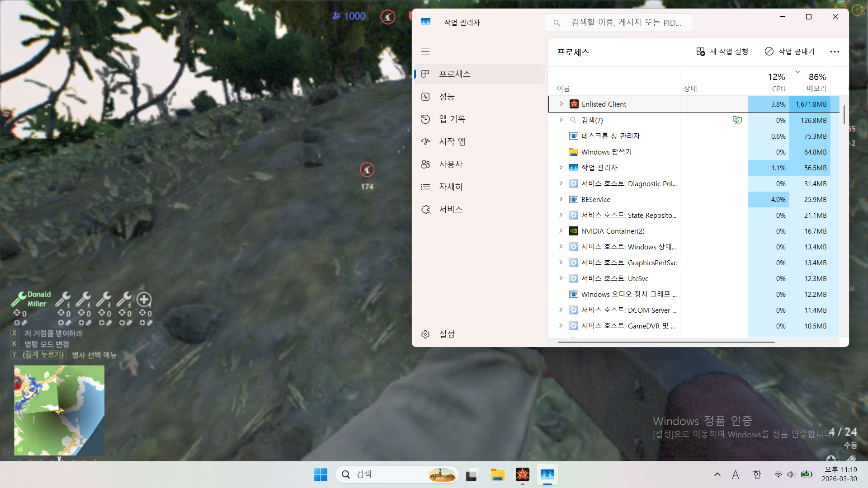Viewport: 868px width, 488px height.
Task: Open the hamburger navigation menu
Action: point(425,52)
